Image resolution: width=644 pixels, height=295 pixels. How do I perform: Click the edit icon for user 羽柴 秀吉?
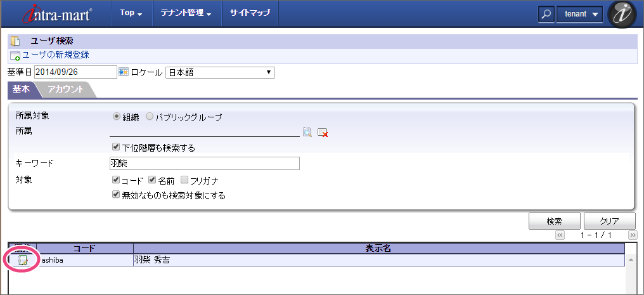click(23, 260)
